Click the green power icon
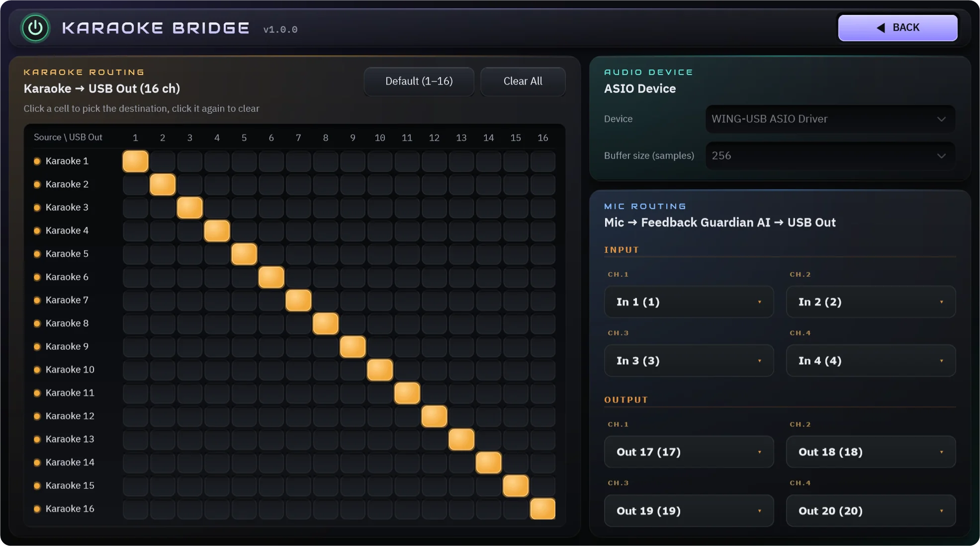The height and width of the screenshot is (546, 980). 35,28
